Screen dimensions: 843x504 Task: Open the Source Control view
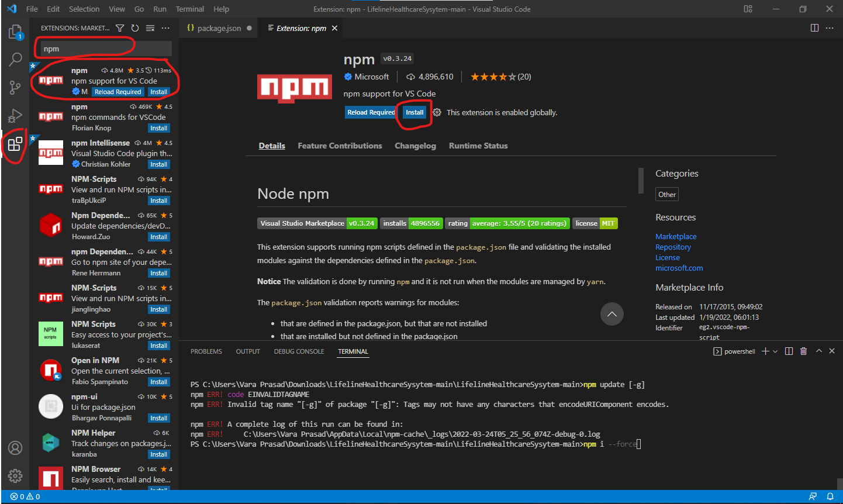click(15, 87)
